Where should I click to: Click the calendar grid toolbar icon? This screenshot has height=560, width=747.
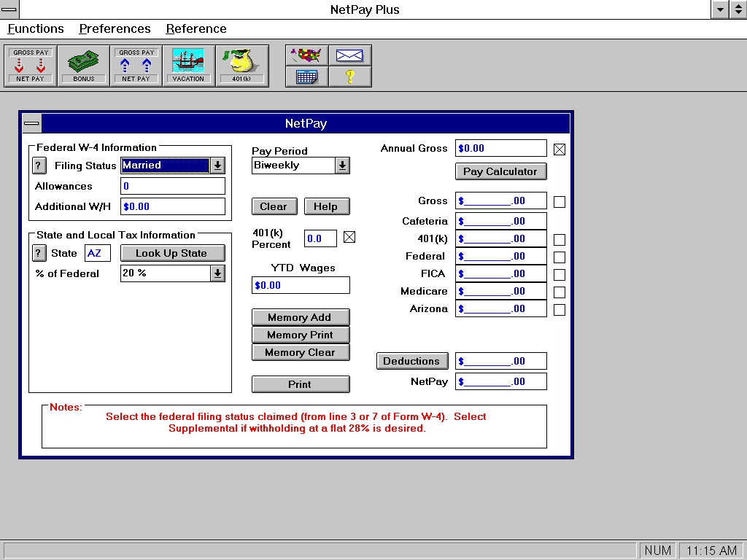coord(307,77)
